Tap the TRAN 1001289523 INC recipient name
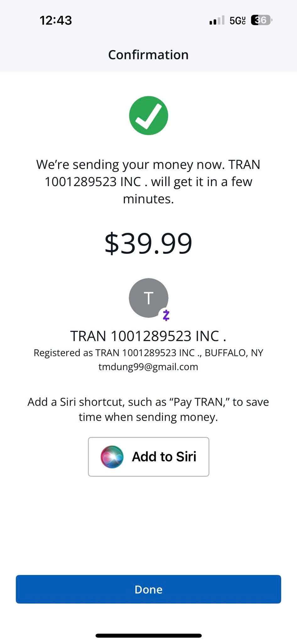The image size is (297, 644). click(x=148, y=336)
